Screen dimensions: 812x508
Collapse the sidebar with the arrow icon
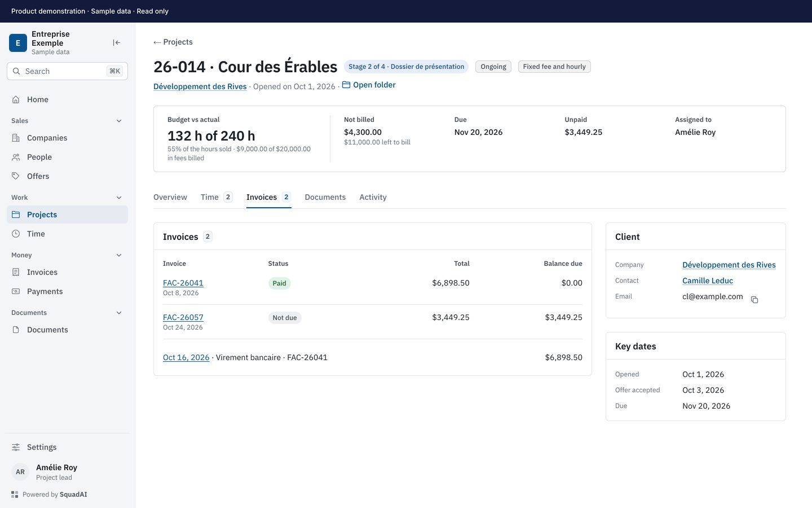pyautogui.click(x=117, y=43)
